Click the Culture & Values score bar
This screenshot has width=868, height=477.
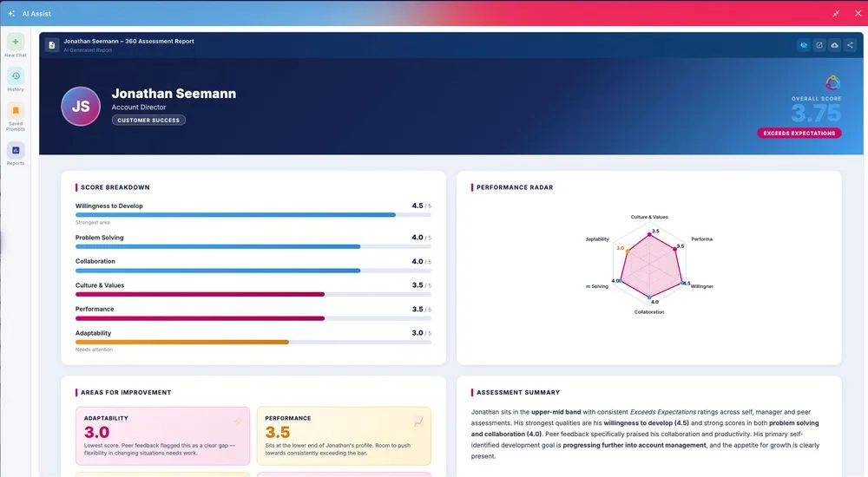pos(253,294)
